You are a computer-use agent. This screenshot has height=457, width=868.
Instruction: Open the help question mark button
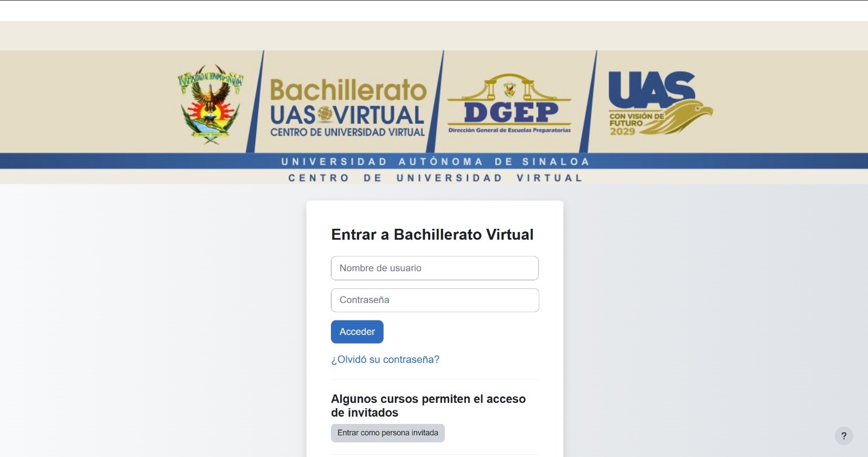pyautogui.click(x=844, y=436)
